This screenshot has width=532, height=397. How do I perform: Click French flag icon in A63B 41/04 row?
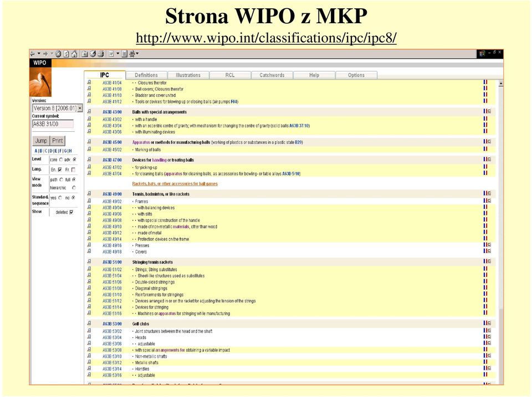pyautogui.click(x=485, y=83)
